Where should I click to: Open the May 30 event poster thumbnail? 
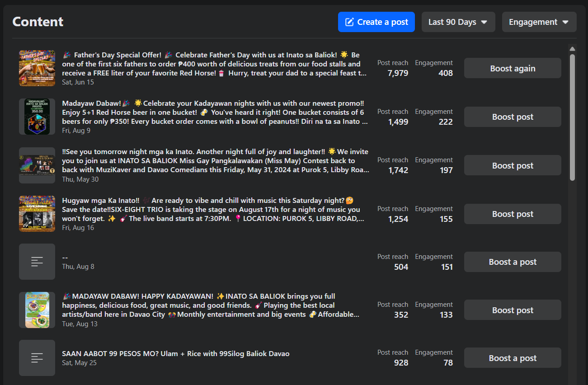coord(37,165)
